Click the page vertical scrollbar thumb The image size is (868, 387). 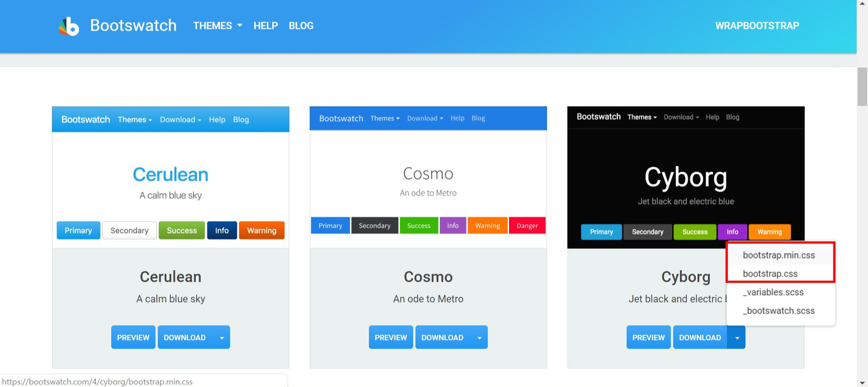[x=862, y=86]
